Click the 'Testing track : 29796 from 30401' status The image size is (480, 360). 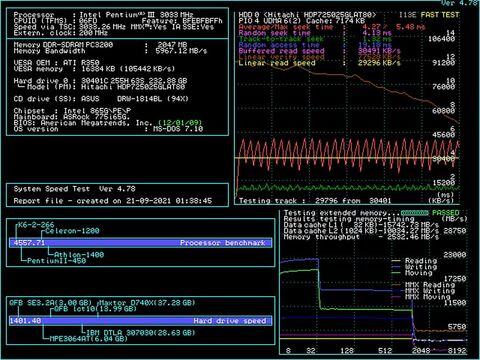point(315,201)
